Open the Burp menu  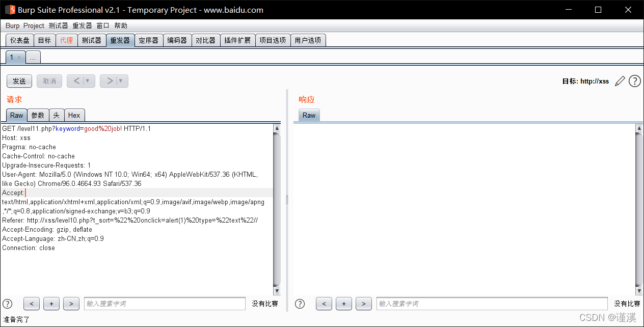click(12, 25)
